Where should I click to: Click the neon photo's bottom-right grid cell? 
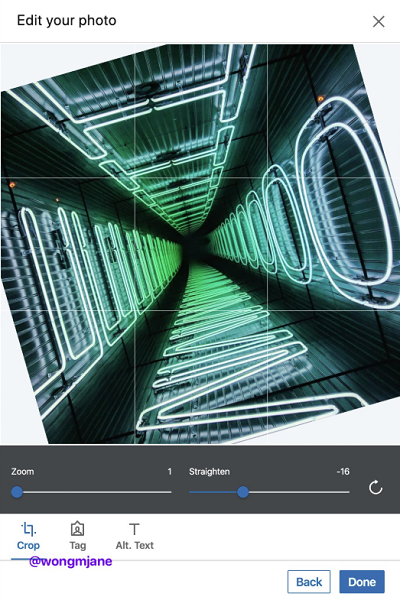[333, 377]
